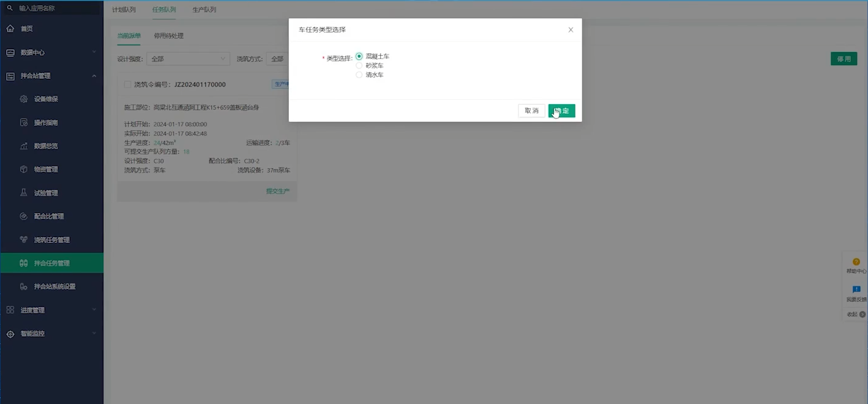868x404 pixels.
Task: Select the 清水车 radio option
Action: coord(359,75)
